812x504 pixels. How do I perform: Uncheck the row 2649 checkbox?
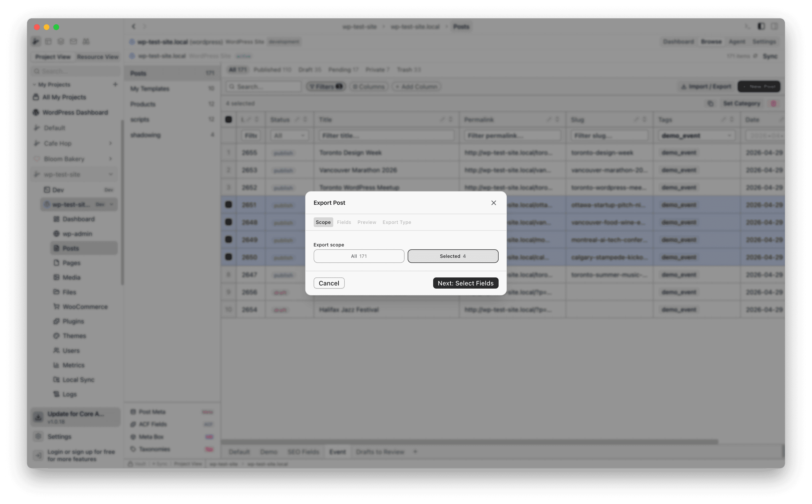[x=228, y=239]
